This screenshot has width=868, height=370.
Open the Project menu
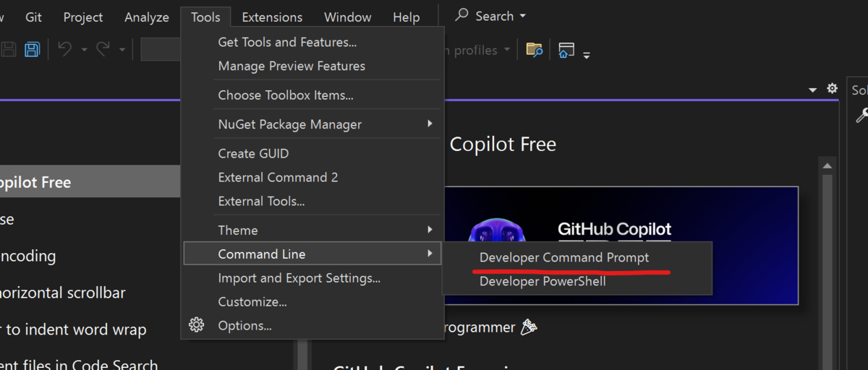[83, 17]
